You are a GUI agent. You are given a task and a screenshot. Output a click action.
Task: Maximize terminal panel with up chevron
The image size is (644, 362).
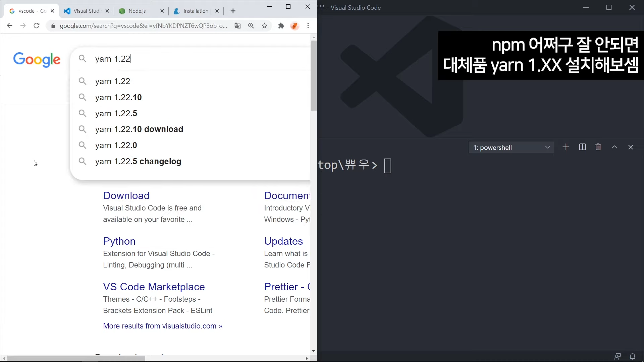coord(614,147)
